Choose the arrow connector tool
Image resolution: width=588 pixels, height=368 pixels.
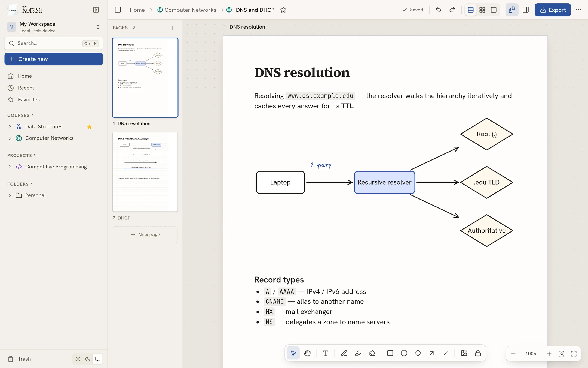(432, 353)
